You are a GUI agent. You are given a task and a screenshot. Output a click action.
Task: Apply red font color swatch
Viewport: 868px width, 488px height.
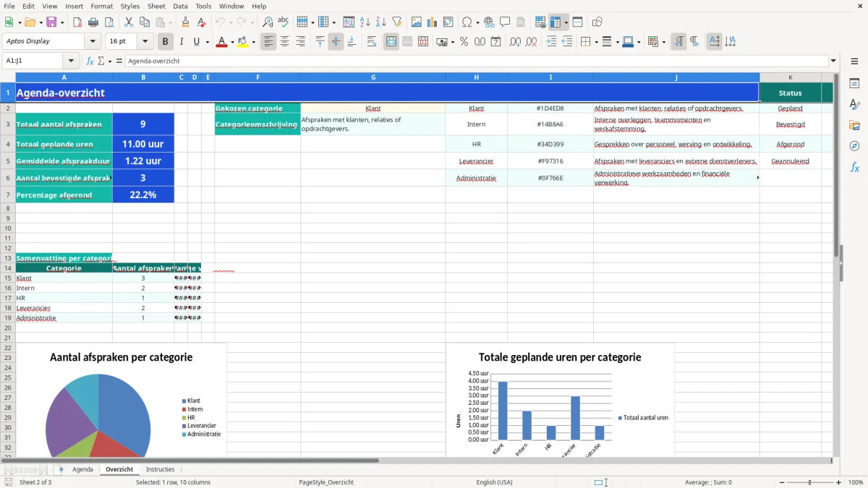(221, 42)
